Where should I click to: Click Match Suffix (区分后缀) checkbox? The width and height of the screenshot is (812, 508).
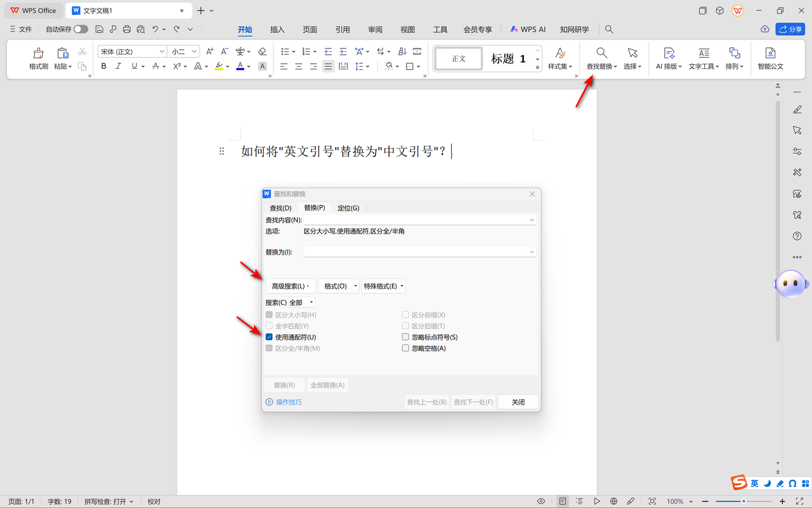click(405, 326)
